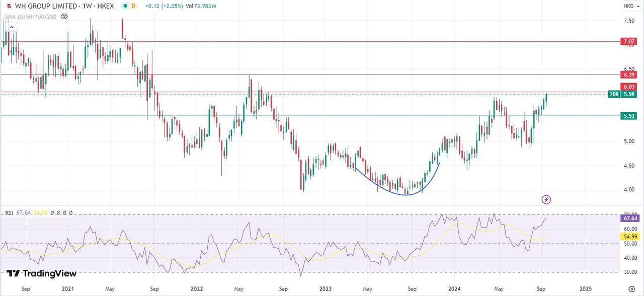Click the yellow RSI MA value 54.99 in the legend
Viewport: 644px width, 296px height.
point(40,213)
